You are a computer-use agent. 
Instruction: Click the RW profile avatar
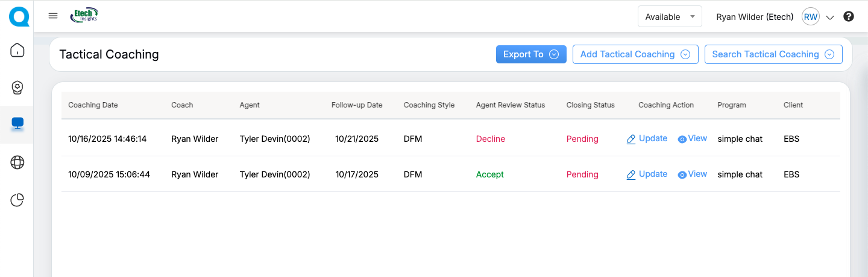point(810,17)
